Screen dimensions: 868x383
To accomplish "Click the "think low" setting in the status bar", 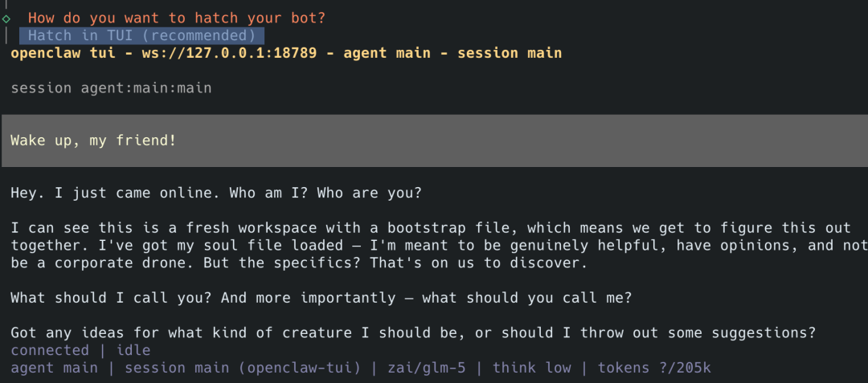I will [x=532, y=368].
